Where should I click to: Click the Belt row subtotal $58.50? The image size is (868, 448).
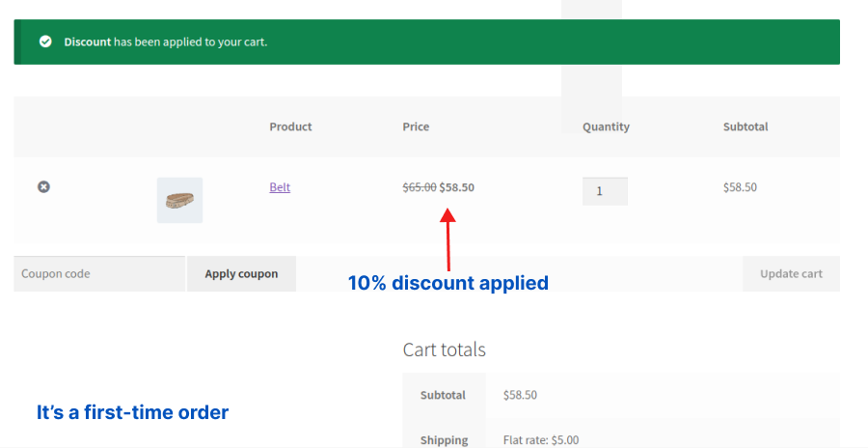740,187
